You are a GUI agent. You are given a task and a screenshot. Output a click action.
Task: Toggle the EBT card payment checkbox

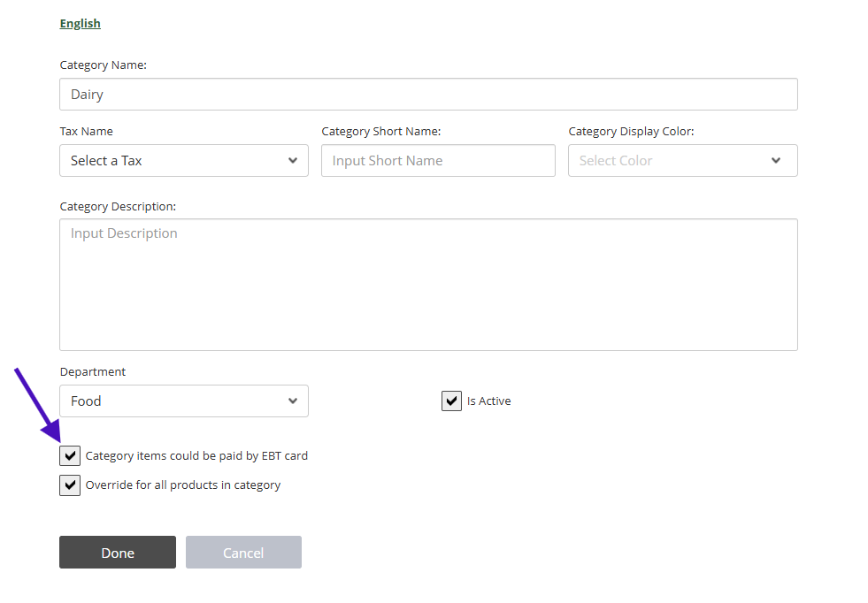pos(70,456)
